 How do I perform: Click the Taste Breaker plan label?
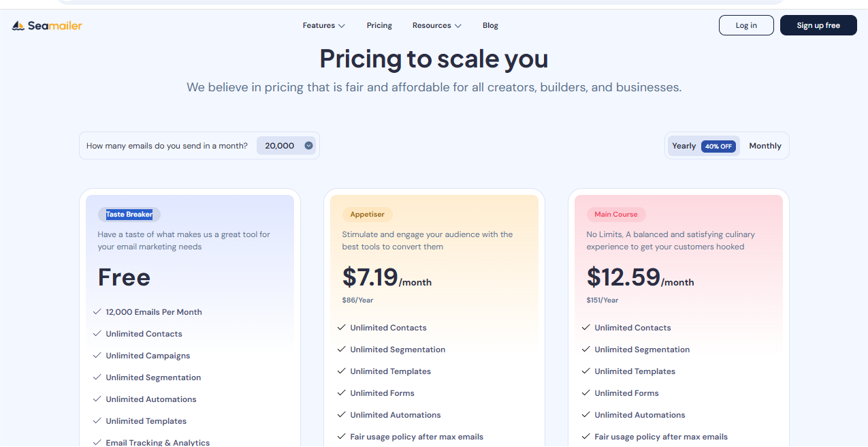pyautogui.click(x=129, y=215)
